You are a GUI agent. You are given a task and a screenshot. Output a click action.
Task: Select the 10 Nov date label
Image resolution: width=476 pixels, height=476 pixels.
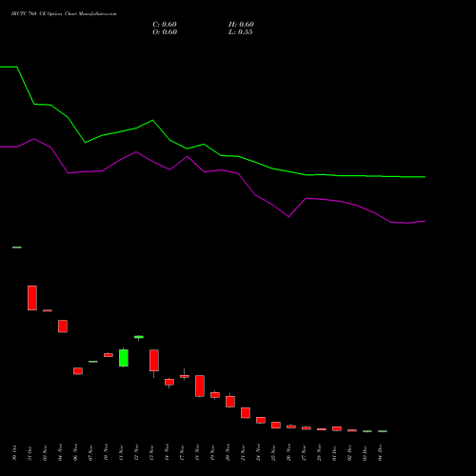[x=106, y=453]
